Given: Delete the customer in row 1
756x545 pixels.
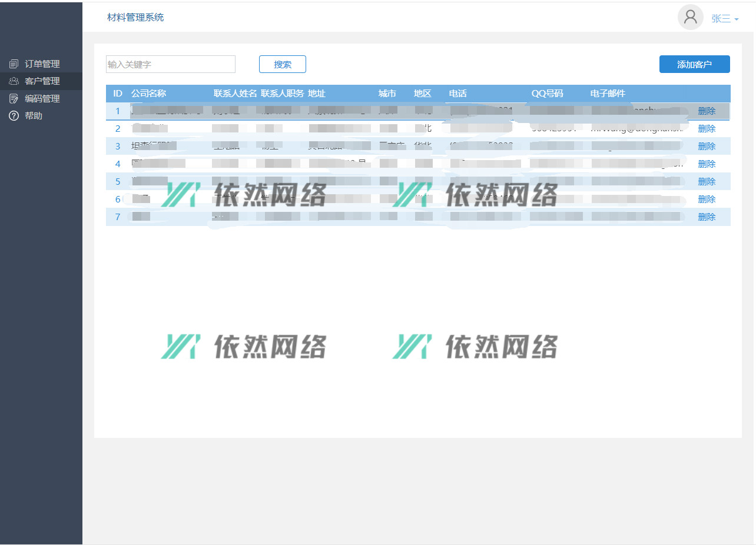Looking at the screenshot, I should tap(707, 111).
